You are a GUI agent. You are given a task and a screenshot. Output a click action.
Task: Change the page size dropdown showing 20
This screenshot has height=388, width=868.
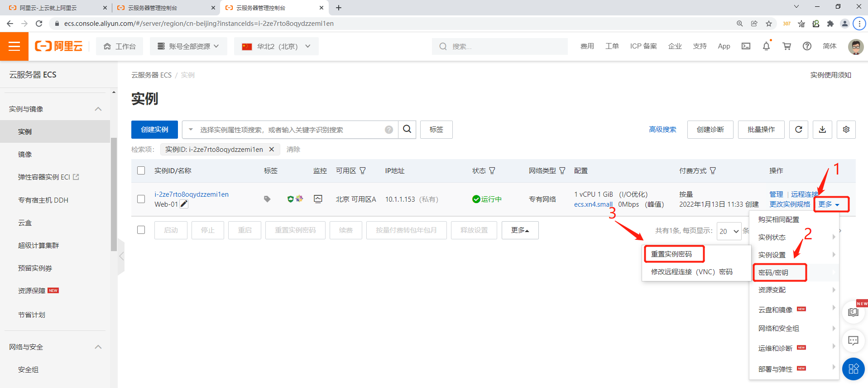[729, 231]
